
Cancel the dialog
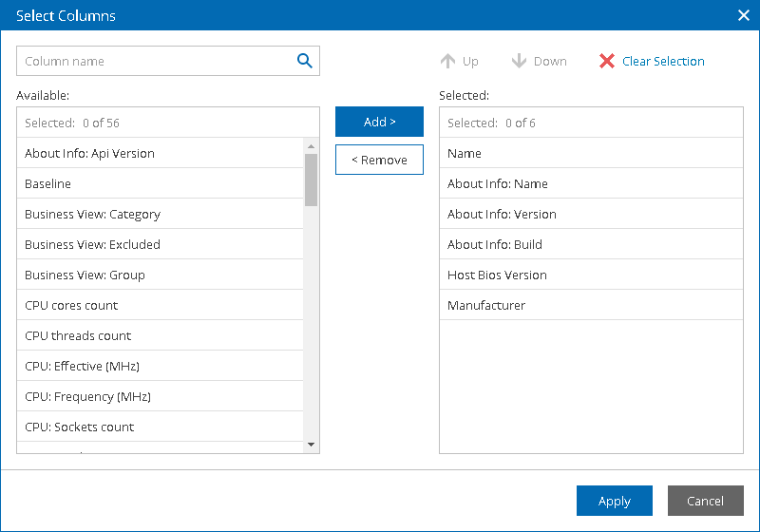[x=705, y=501]
